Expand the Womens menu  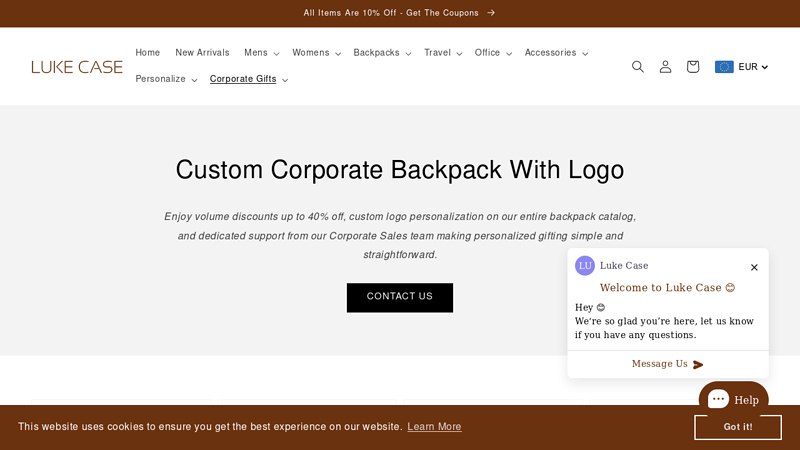coord(316,53)
